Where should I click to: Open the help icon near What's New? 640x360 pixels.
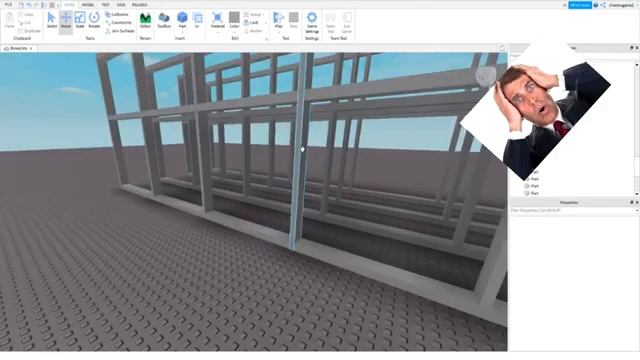(596, 5)
